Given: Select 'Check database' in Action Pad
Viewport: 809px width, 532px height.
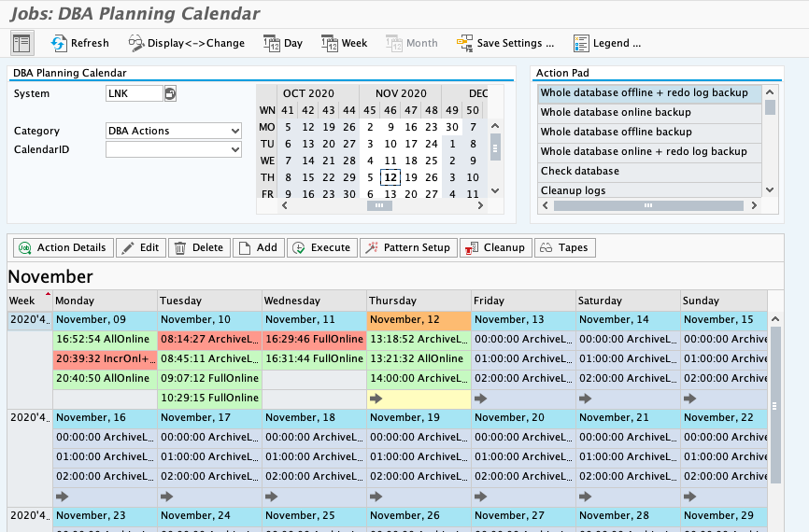Looking at the screenshot, I should 579,171.
